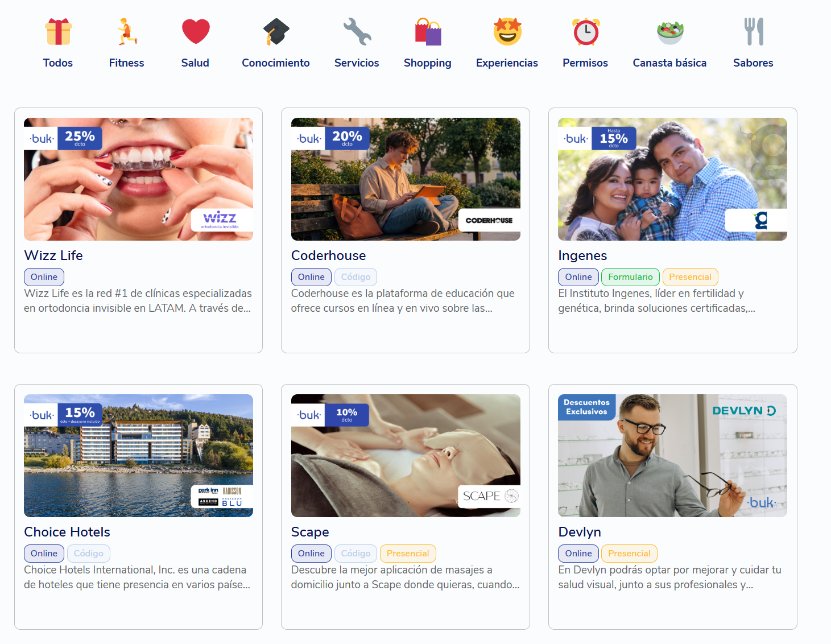Image resolution: width=831 pixels, height=644 pixels.
Task: Click the Online tag on Wizz Life
Action: point(44,277)
